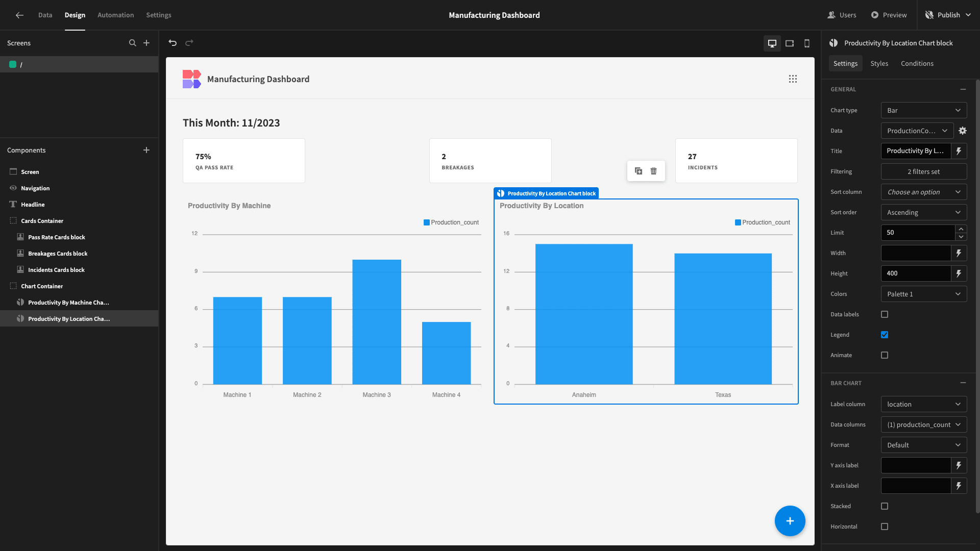Search screens with magnifier icon
Viewport: 980px width, 551px height.
pos(133,43)
